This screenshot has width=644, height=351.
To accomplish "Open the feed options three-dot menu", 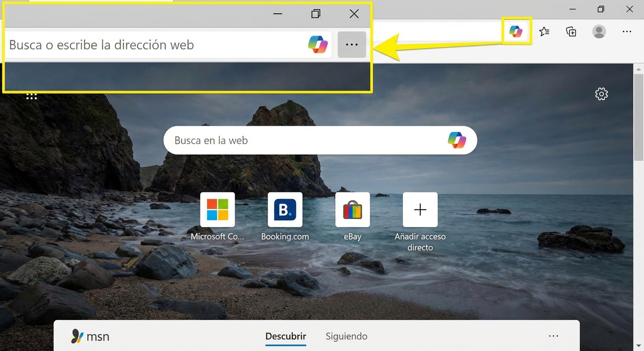I will 553,336.
